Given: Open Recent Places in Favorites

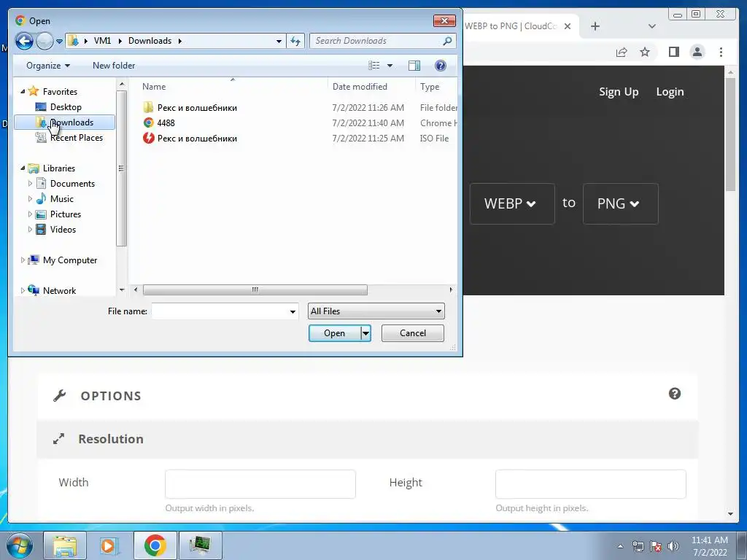Looking at the screenshot, I should pyautogui.click(x=76, y=138).
